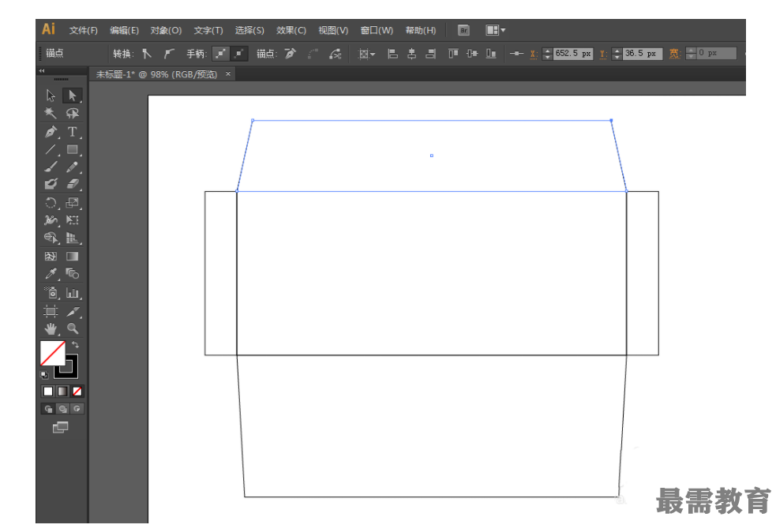
Task: Open the 效果(C) menu
Action: point(291,31)
